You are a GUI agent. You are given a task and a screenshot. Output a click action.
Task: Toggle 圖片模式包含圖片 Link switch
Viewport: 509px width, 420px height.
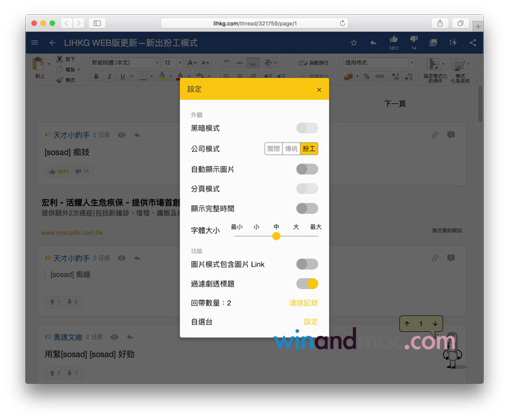coord(307,264)
